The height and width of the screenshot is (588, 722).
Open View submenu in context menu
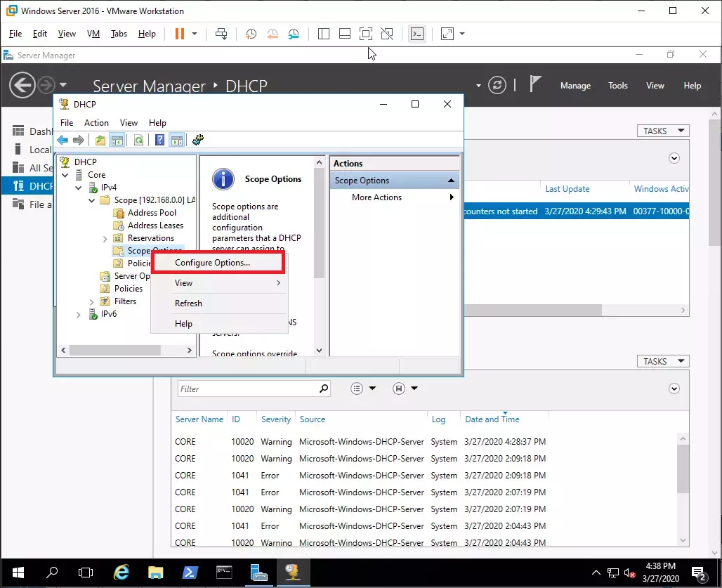220,283
